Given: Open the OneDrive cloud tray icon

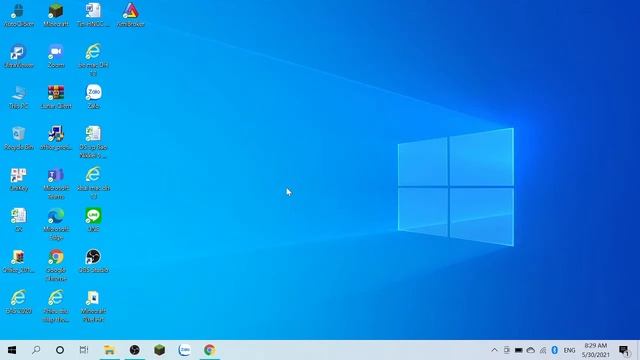Looking at the screenshot, I should coord(531,350).
